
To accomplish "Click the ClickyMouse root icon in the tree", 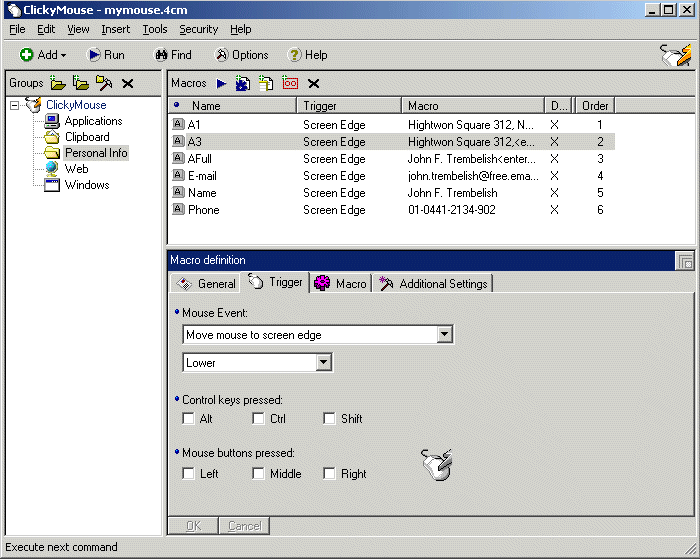I will click(34, 105).
